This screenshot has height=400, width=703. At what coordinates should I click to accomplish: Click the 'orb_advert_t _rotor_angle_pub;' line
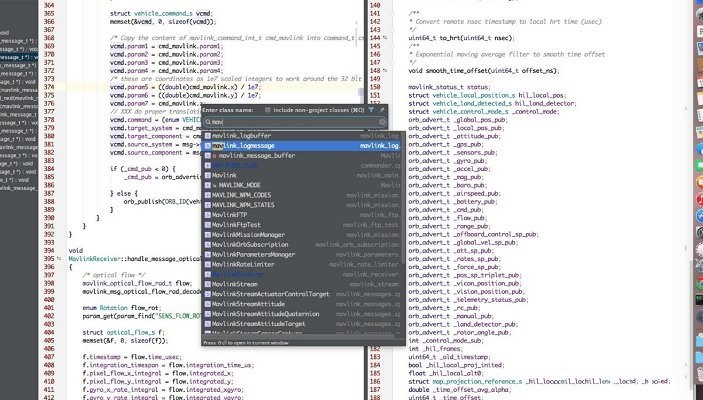460,333
